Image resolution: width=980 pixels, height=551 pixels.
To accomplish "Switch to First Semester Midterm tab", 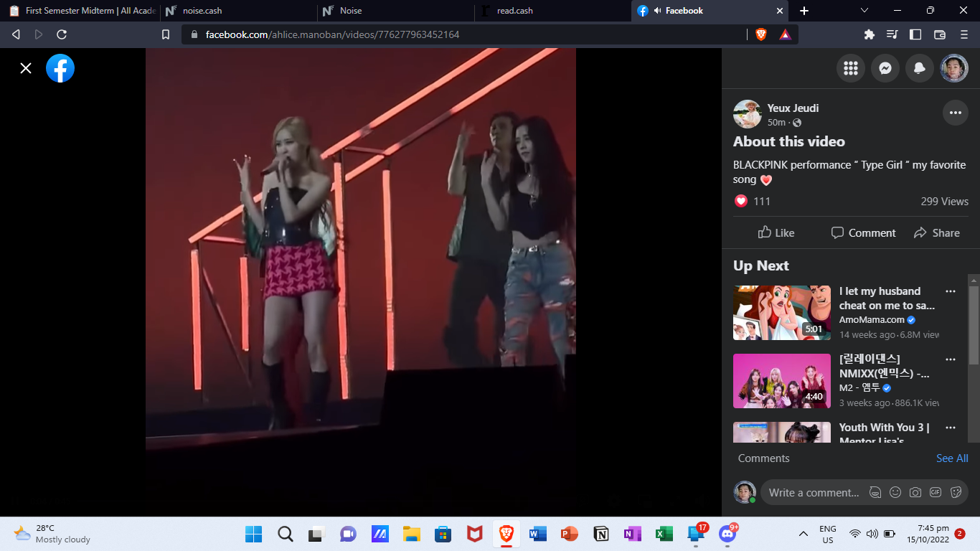I will pos(81,11).
